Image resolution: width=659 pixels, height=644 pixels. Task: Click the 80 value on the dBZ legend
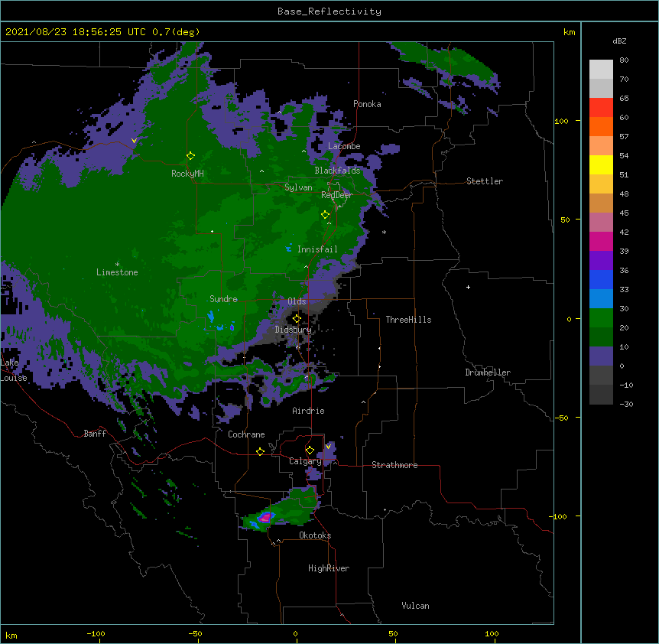coord(624,60)
